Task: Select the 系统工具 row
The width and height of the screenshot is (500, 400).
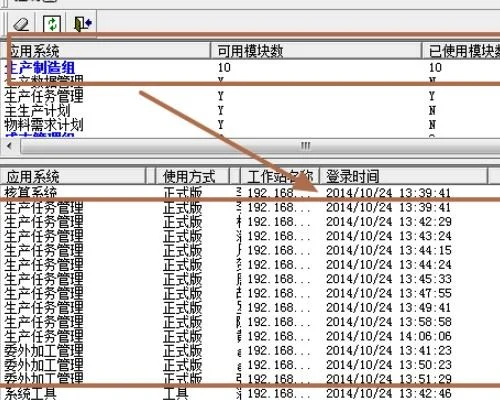Action: 250,394
